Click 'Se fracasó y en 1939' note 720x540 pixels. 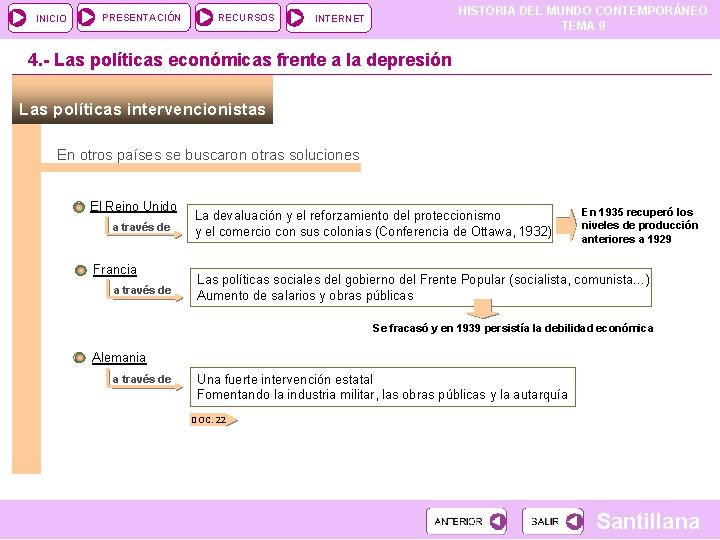click(x=512, y=328)
